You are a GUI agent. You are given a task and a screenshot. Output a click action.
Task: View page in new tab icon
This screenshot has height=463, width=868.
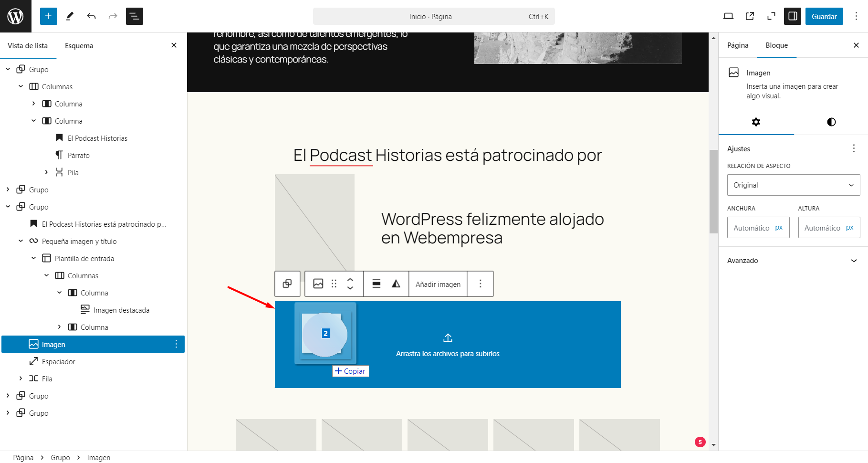tap(750, 16)
